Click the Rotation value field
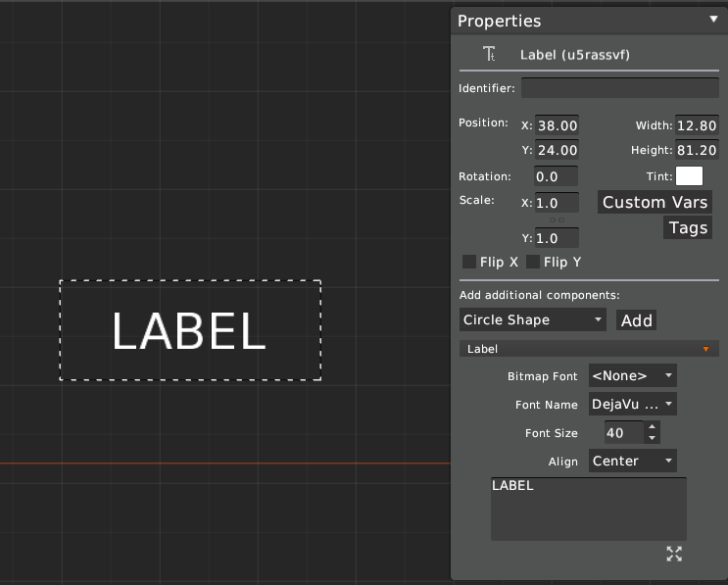728x585 pixels. (x=556, y=176)
